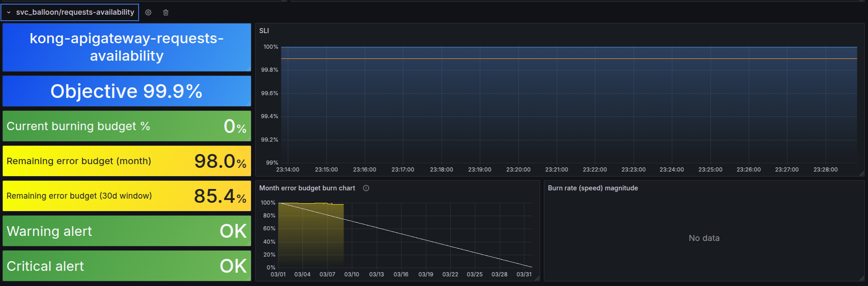868x286 pixels.
Task: Click the No data message in Burn rate panel
Action: coord(704,238)
